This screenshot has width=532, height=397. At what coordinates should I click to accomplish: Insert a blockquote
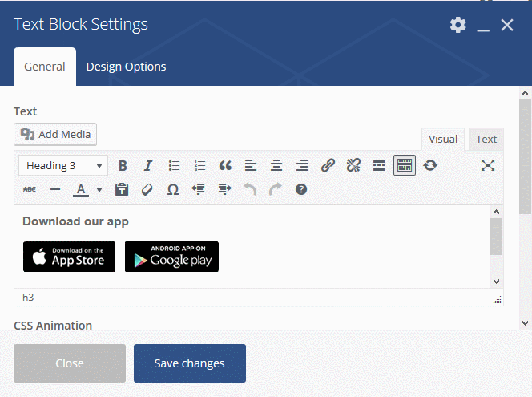coord(225,166)
